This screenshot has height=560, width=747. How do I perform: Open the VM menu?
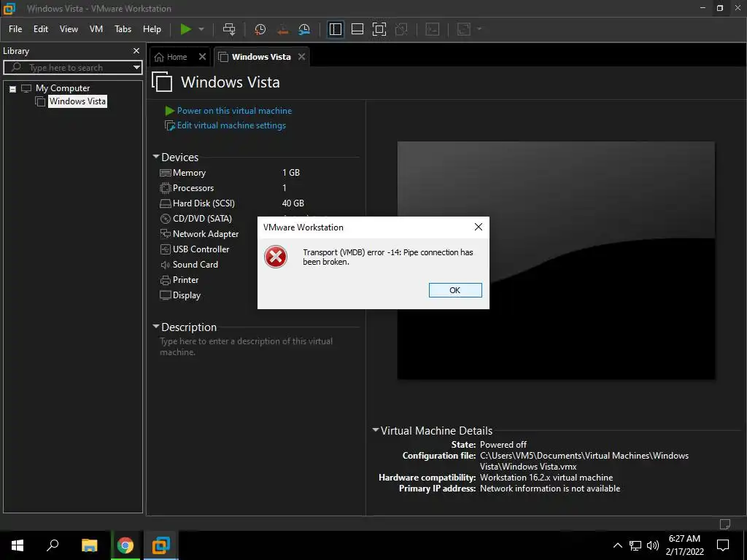pyautogui.click(x=96, y=29)
